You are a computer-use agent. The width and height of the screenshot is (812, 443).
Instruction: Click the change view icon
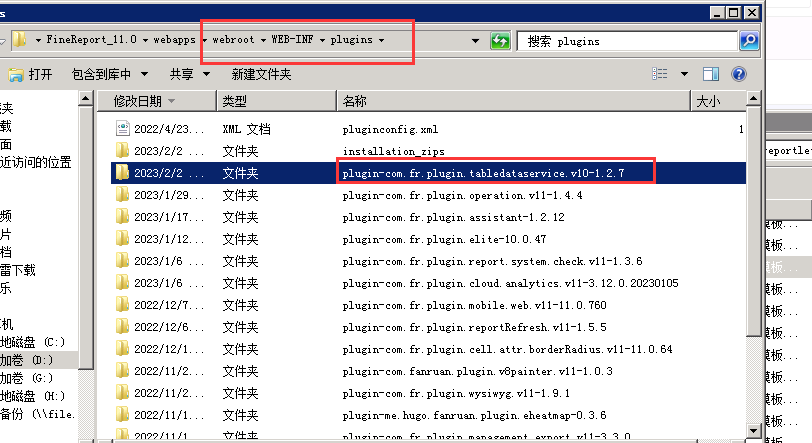[x=659, y=74]
